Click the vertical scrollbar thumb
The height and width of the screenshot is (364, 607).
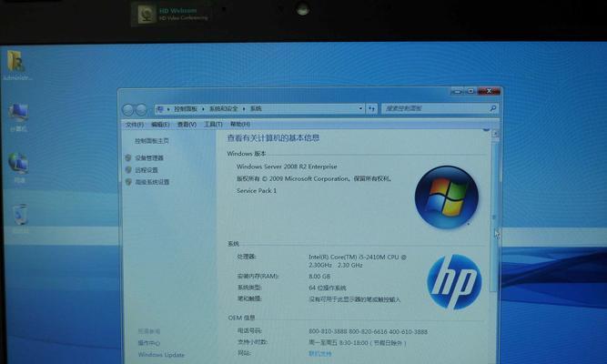click(x=494, y=217)
